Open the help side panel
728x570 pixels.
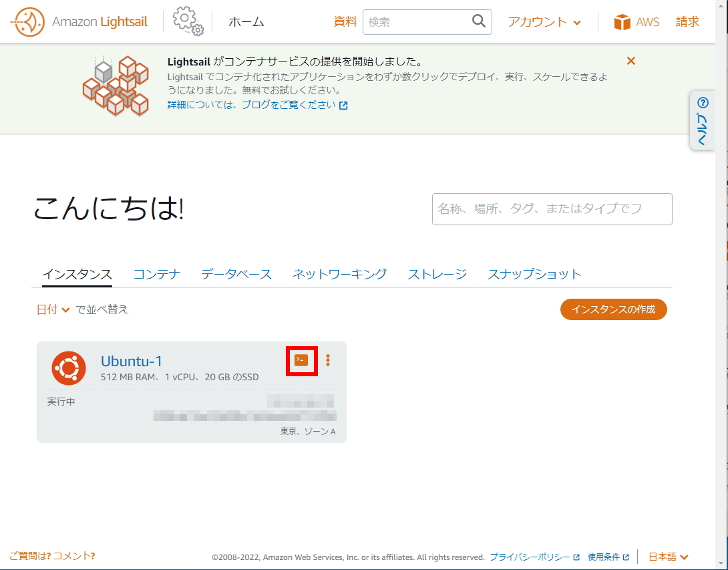702,120
